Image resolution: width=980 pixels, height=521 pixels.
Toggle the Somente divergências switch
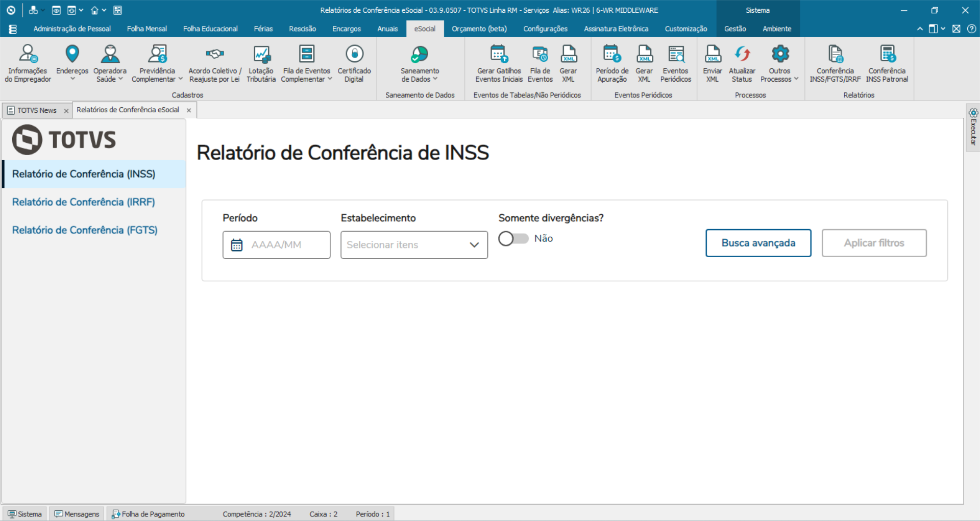[x=513, y=238]
